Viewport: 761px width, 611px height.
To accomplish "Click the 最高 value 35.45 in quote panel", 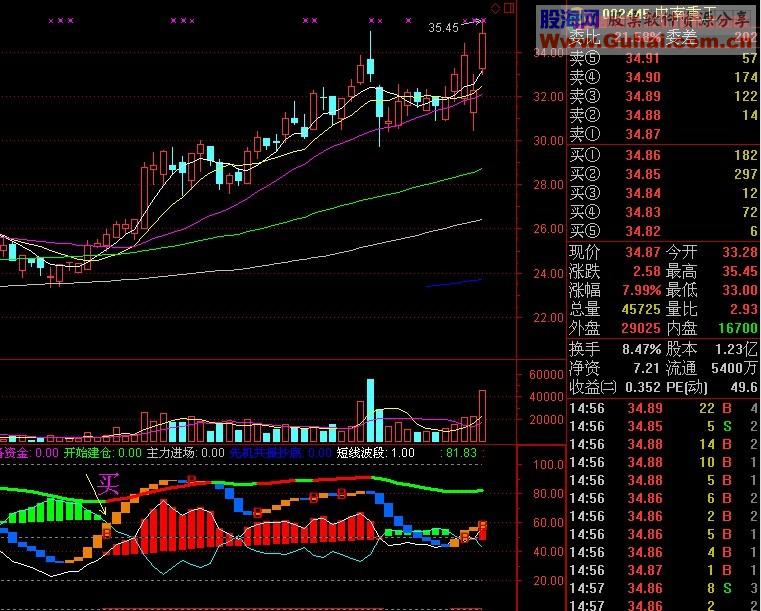I will tap(740, 271).
